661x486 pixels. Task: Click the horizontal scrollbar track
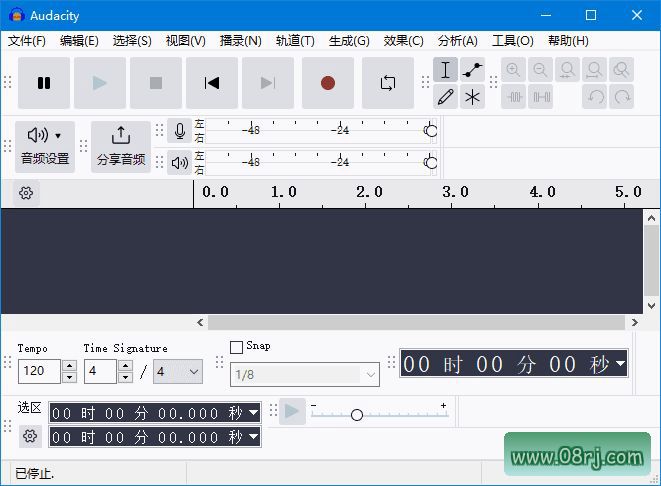pyautogui.click(x=416, y=323)
